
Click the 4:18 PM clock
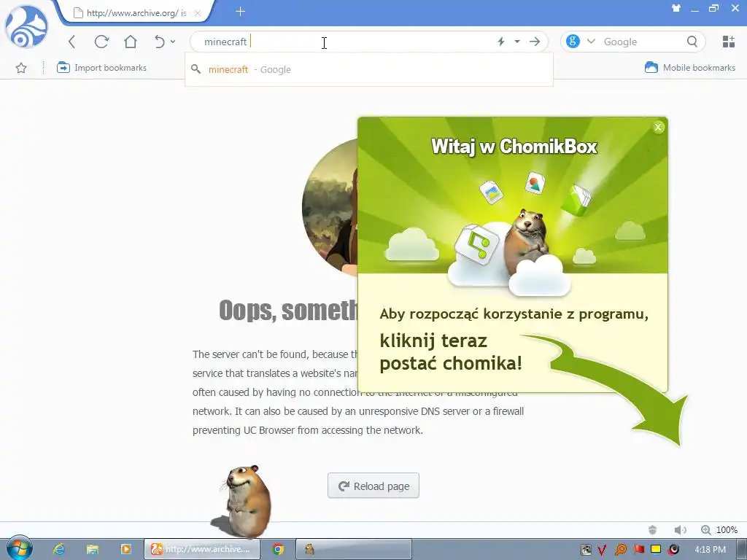coord(710,550)
